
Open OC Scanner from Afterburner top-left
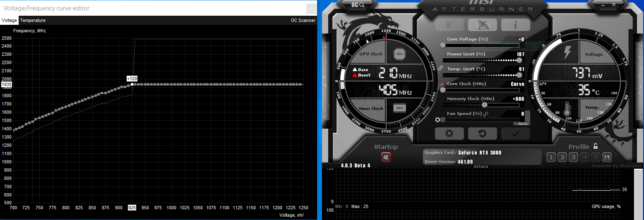(x=358, y=5)
